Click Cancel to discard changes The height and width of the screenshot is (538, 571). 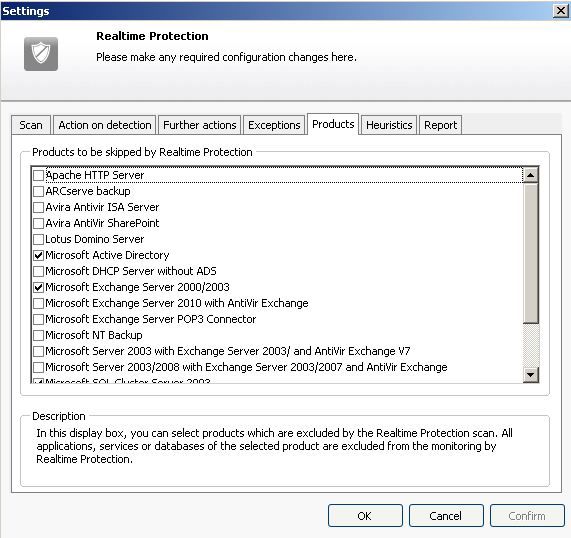pyautogui.click(x=446, y=516)
